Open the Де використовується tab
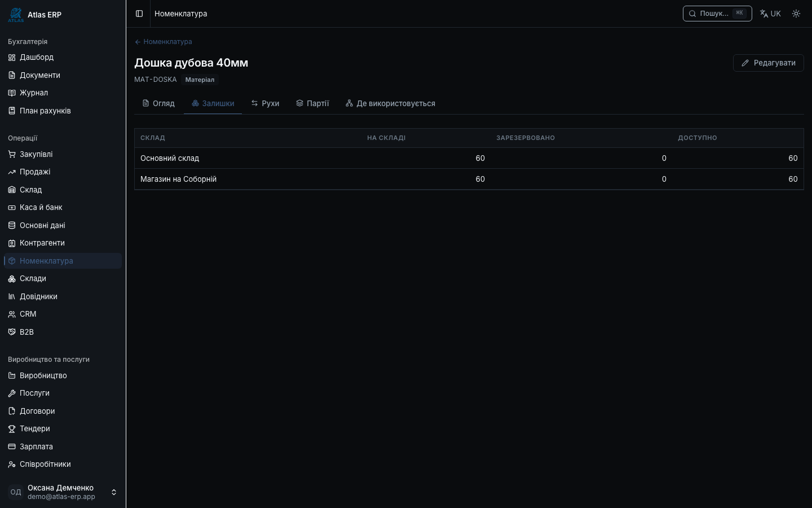 [390, 103]
